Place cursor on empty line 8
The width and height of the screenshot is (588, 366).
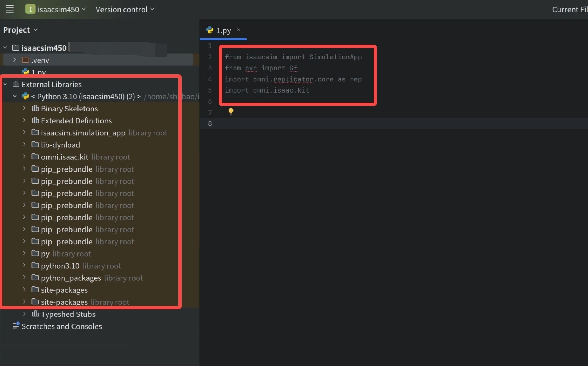[405, 123]
